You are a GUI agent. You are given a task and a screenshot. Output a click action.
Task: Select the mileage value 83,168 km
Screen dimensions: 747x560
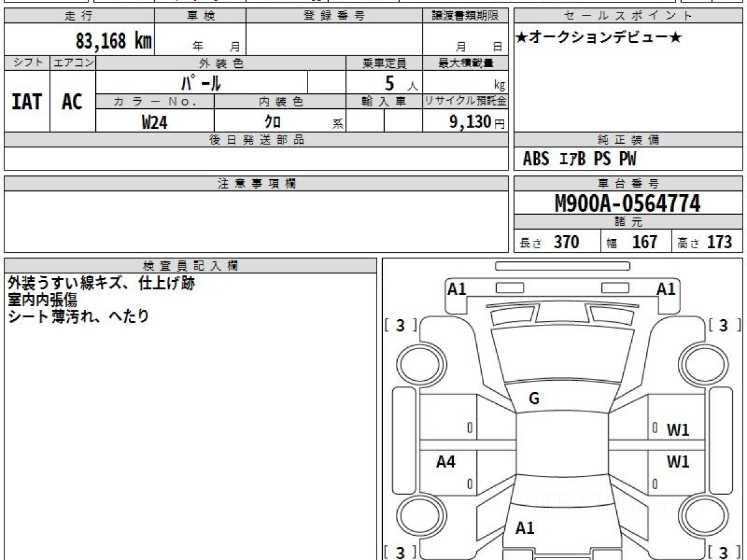114,42
